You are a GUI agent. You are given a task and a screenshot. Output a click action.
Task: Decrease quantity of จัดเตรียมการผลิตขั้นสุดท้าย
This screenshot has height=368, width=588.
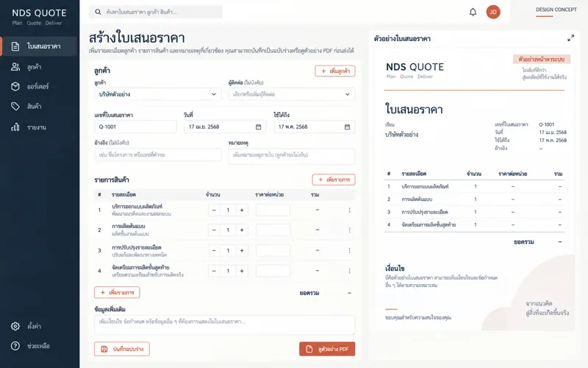pyautogui.click(x=214, y=271)
